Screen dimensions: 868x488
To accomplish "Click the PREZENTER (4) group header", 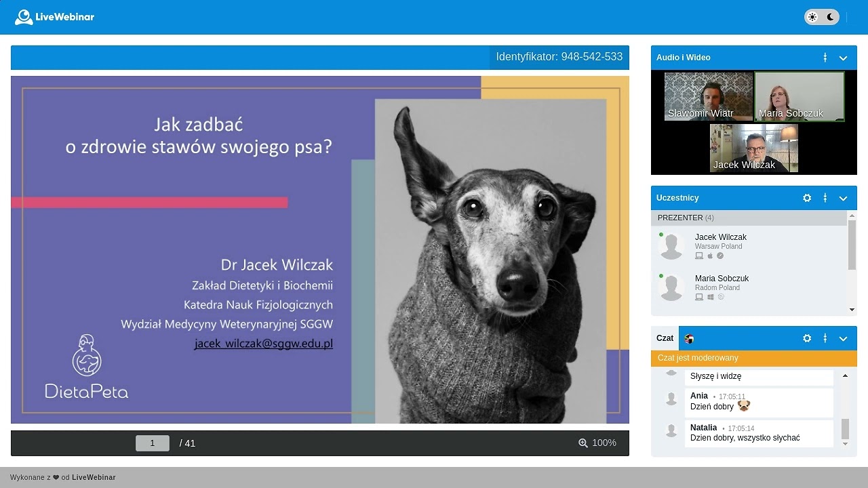I will [x=749, y=218].
